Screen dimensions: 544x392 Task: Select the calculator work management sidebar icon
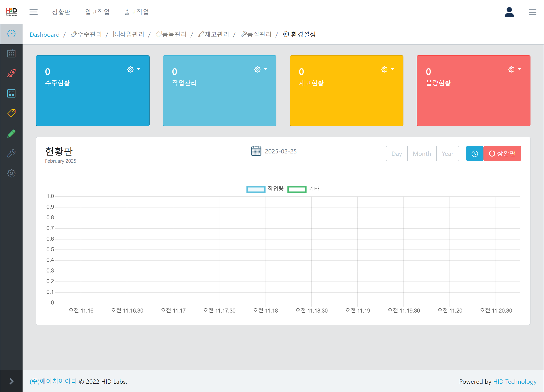tap(11, 93)
